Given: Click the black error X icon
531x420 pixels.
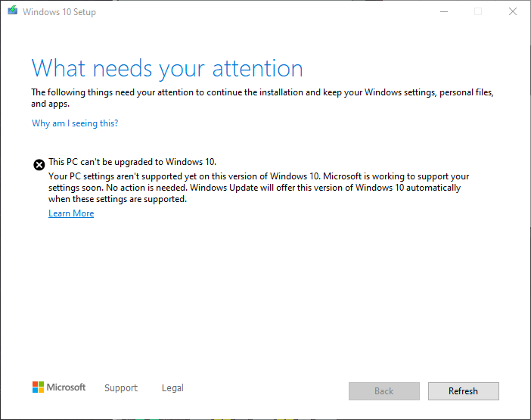Looking at the screenshot, I should pos(39,164).
